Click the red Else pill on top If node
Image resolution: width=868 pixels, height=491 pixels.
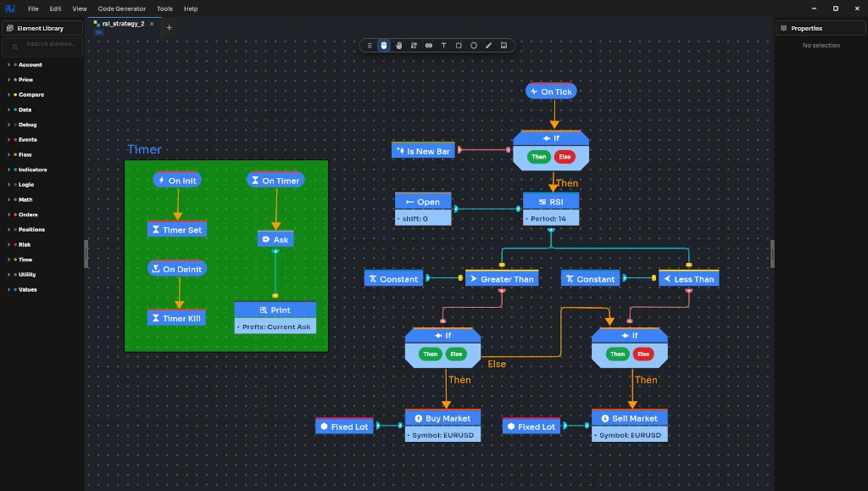[565, 157]
